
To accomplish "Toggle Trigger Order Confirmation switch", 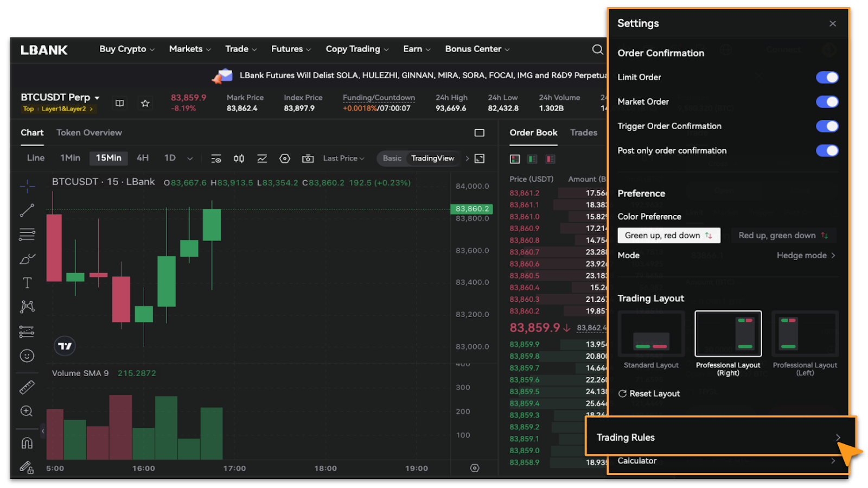I will tap(827, 126).
